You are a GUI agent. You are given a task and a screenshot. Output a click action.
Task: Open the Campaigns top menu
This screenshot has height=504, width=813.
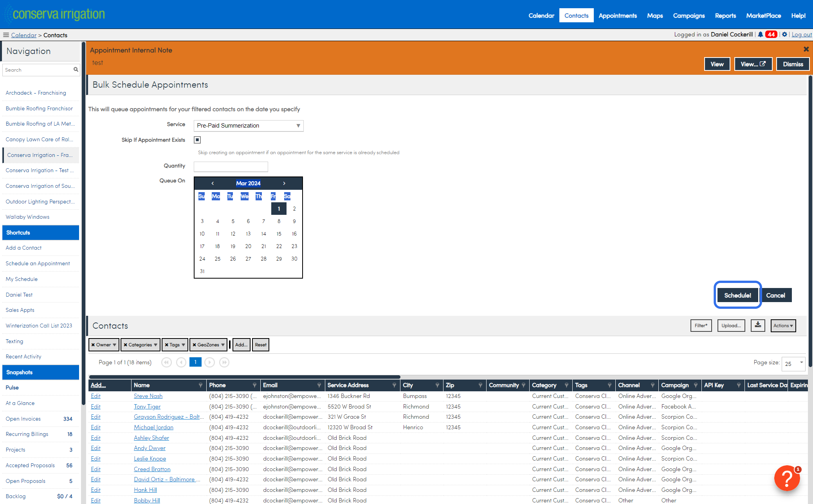tap(689, 16)
